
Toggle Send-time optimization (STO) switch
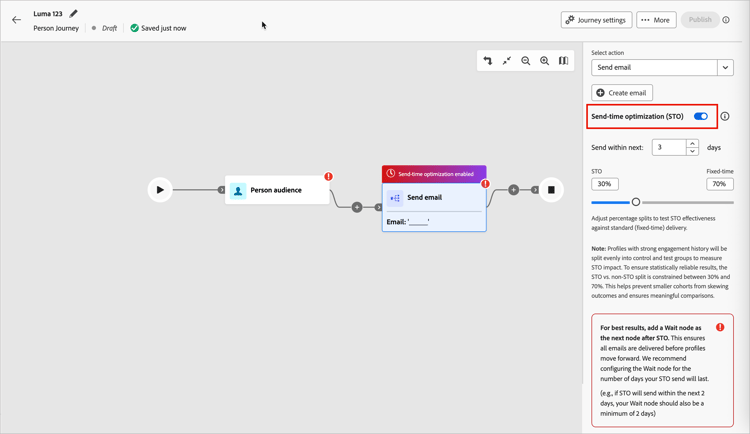pyautogui.click(x=701, y=116)
